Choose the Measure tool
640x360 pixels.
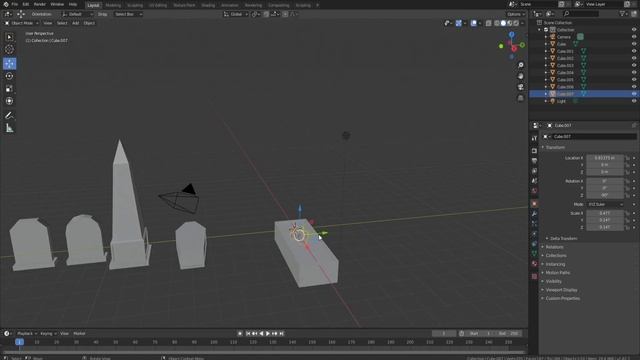(x=9, y=128)
